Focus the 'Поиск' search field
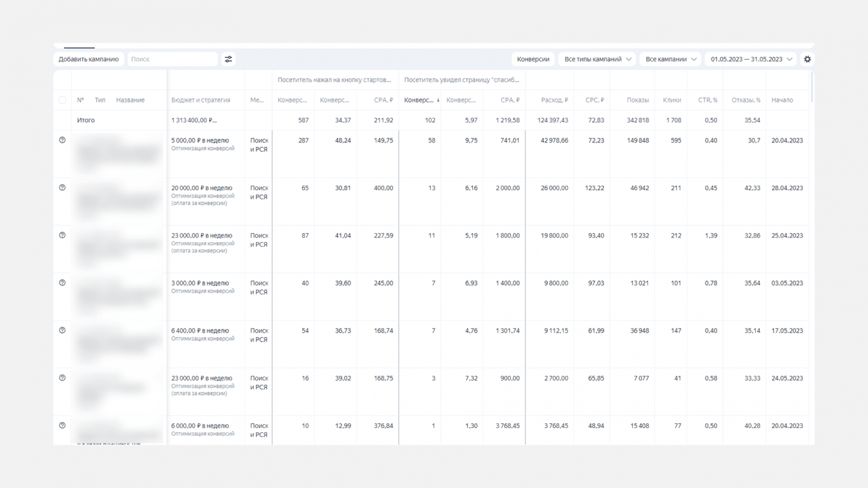This screenshot has height=488, width=868. pyautogui.click(x=172, y=59)
